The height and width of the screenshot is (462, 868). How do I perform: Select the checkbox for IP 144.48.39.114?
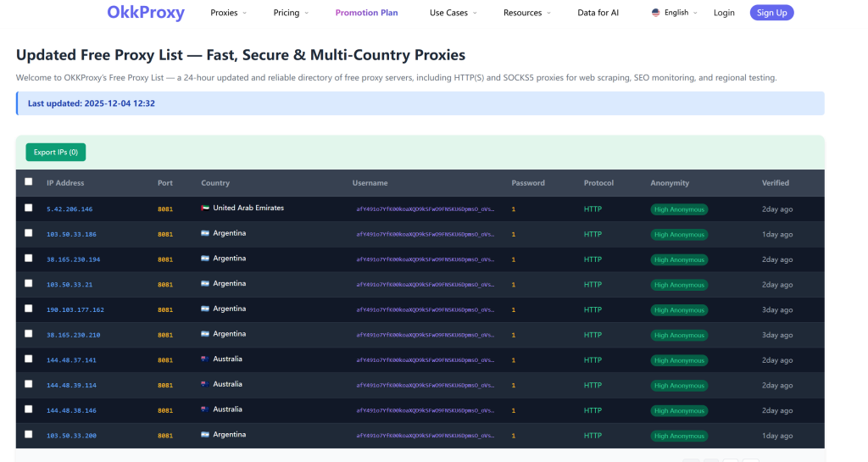pos(29,384)
